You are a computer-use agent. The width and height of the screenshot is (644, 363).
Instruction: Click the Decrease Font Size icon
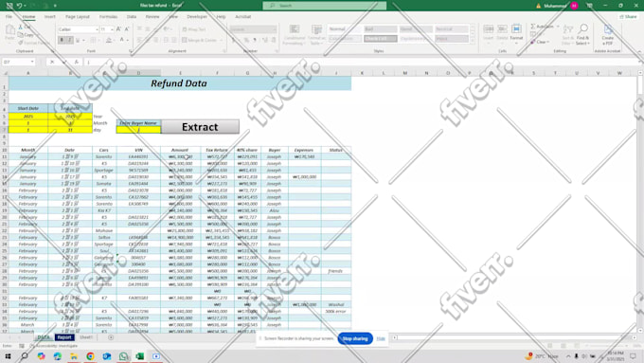pyautogui.click(x=127, y=29)
